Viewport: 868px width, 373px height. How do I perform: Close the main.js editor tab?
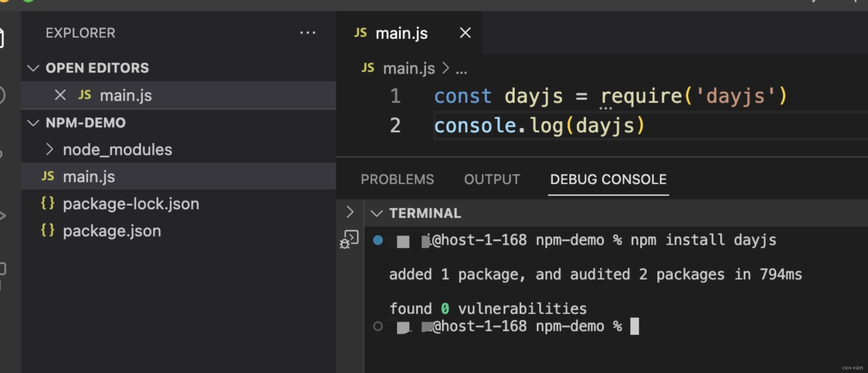pos(465,33)
